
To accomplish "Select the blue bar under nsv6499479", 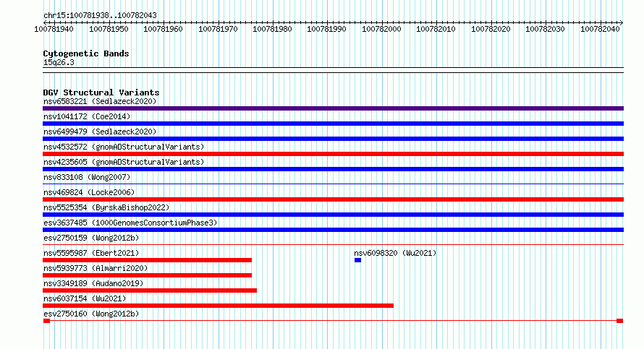I will (333, 139).
